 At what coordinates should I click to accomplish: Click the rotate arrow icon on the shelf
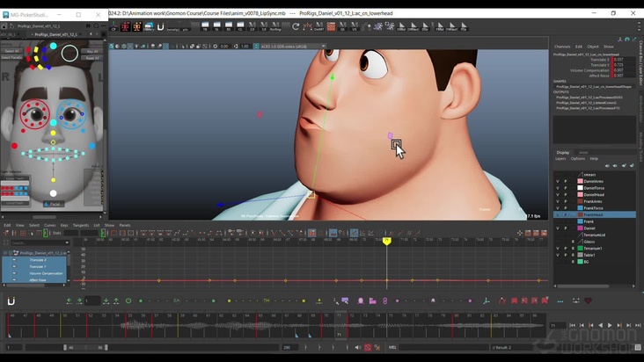(296, 26)
